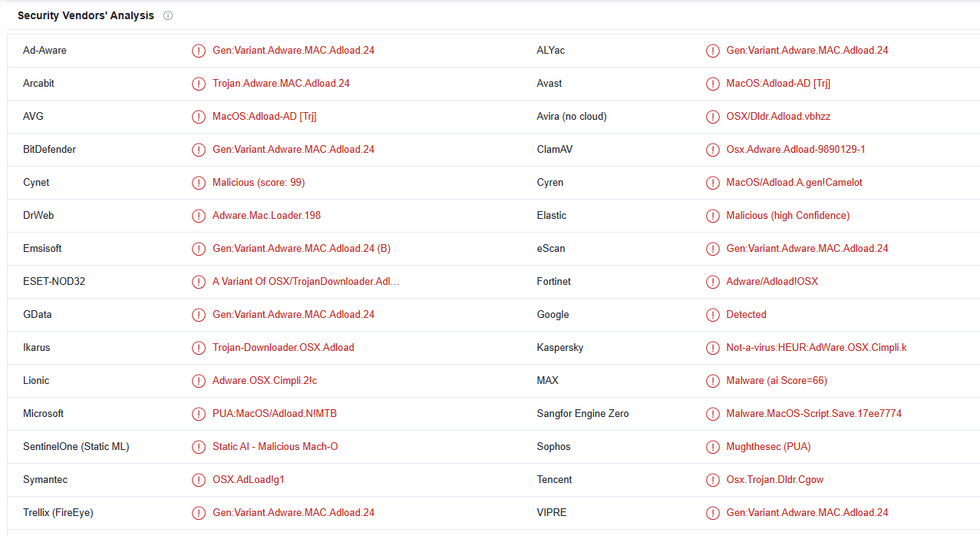Click the alert icon in the Ad-Aware row
Viewport: 980px width, 536px height.
[x=199, y=51]
